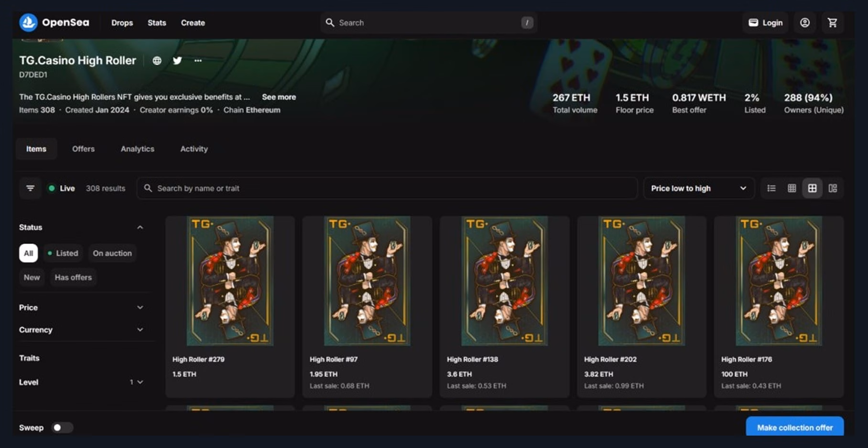Screen dimensions: 868x448
Task: Open the High Roller #279 card thumbnail
Action: (x=230, y=281)
